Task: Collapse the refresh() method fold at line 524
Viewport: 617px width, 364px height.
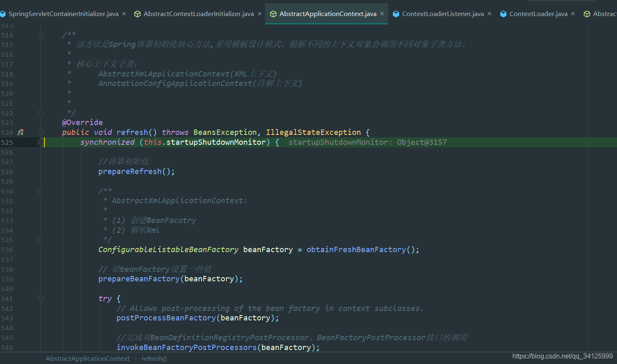Action: coord(41,132)
